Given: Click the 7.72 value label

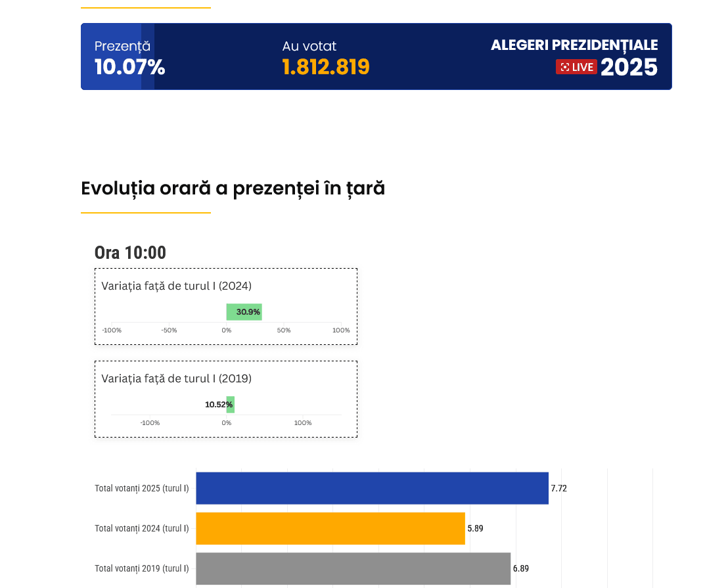Looking at the screenshot, I should pos(558,488).
